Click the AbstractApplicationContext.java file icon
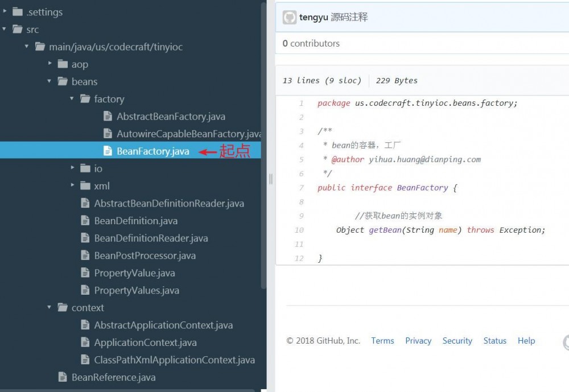The image size is (569, 392). pyautogui.click(x=85, y=324)
